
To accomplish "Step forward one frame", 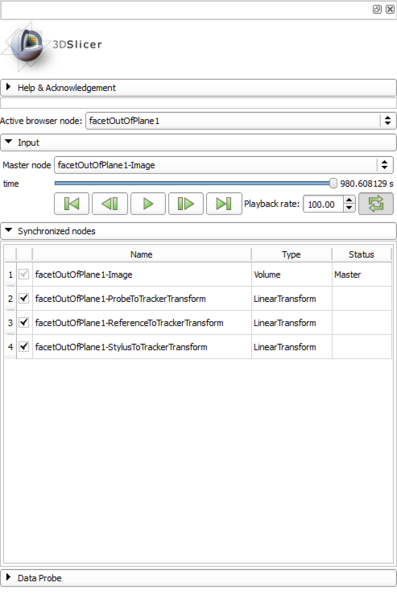I will click(x=186, y=204).
